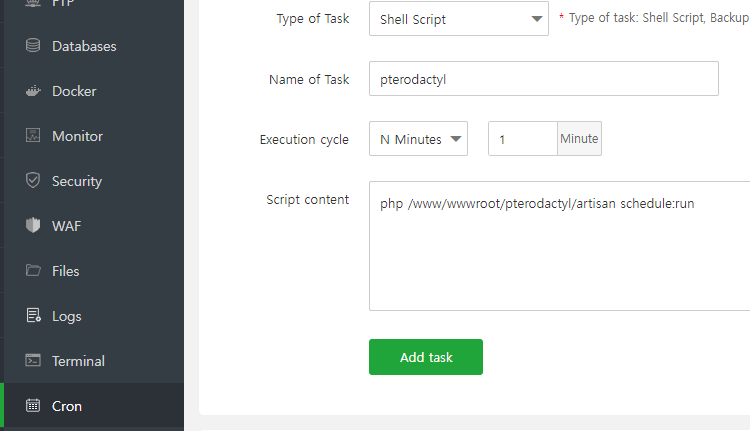Open the Databases menu label

click(84, 46)
